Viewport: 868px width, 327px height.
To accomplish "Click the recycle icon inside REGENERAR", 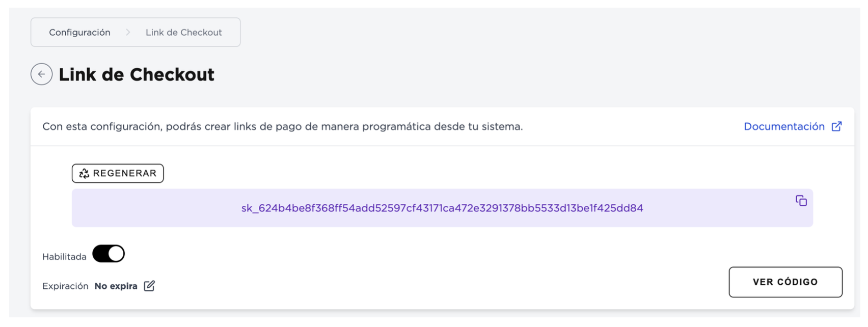I will (x=84, y=174).
